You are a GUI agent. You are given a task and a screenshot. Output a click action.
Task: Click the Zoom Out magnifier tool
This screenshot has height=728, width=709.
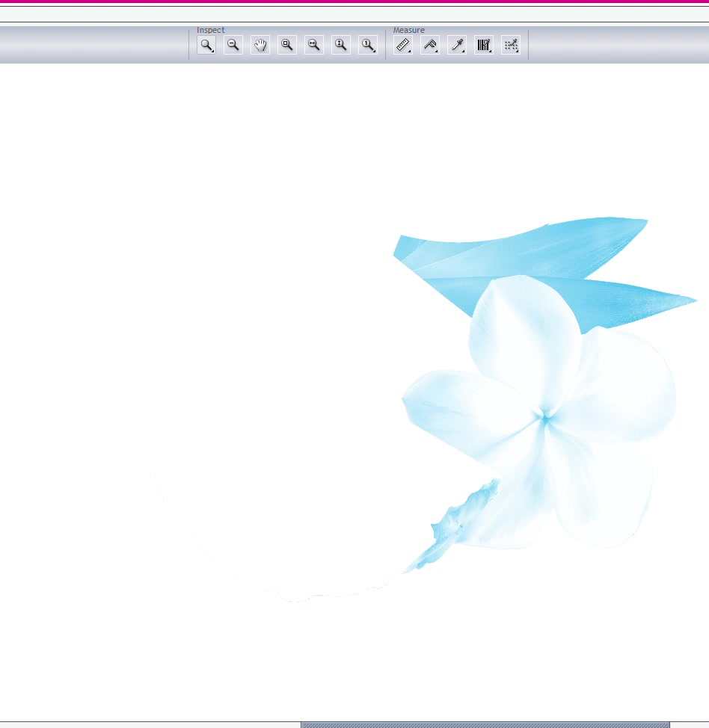coord(233,46)
